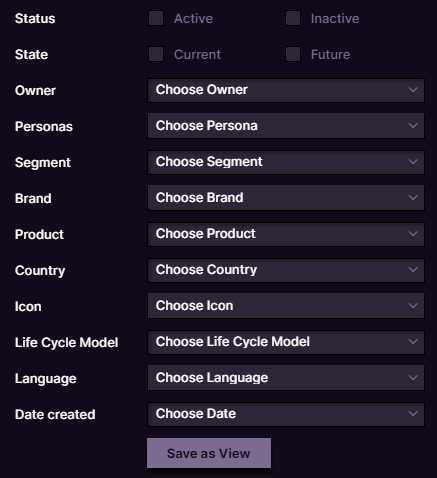Viewport: 437px width, 478px height.
Task: Open the Choose Life Cycle Model dropdown
Action: 286,342
